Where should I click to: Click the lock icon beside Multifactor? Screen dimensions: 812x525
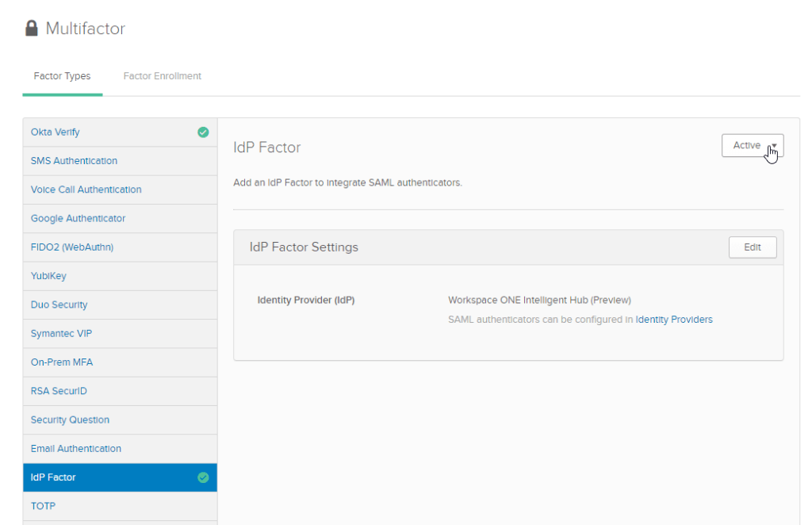click(32, 29)
